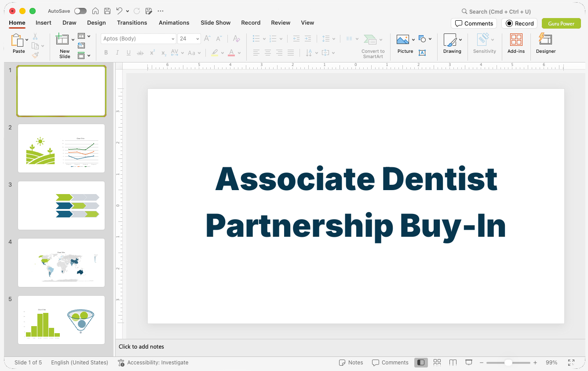Click the text highlight color swatch
Viewport: 588px width, 371px height.
215,53
